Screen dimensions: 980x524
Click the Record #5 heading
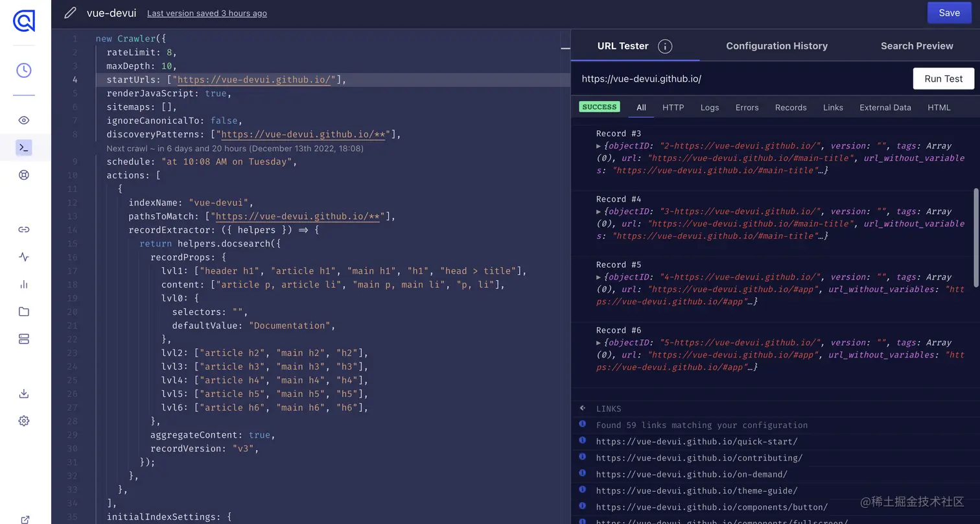(618, 265)
